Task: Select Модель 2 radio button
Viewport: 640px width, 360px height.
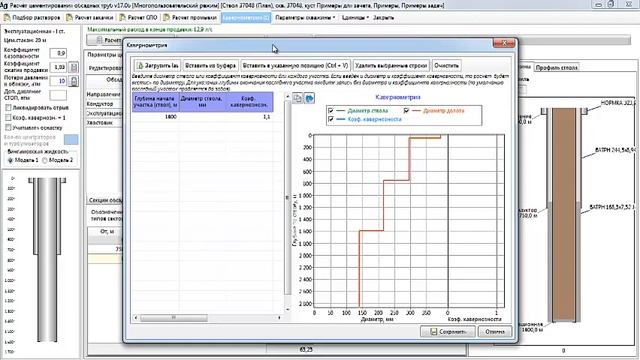Action: coord(44,160)
